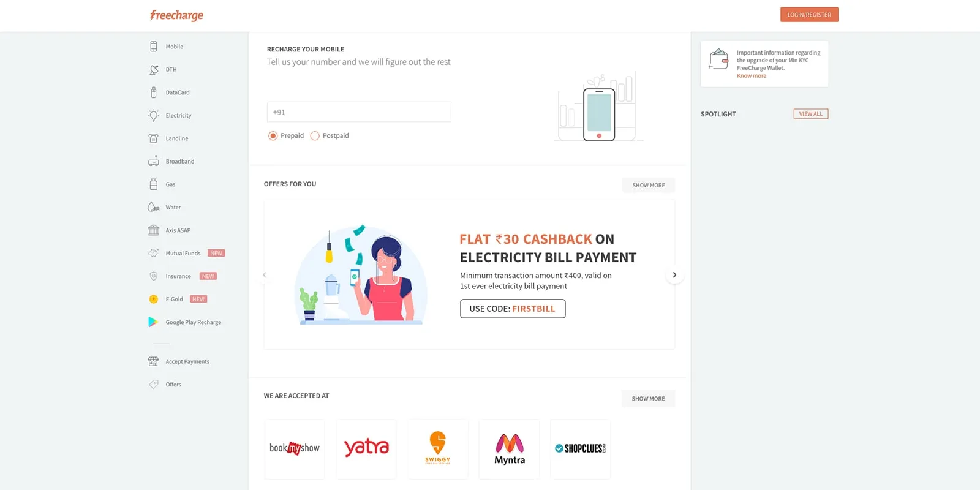Click the LOGIN/REGISTER button
The height and width of the screenshot is (490, 980).
click(x=809, y=14)
